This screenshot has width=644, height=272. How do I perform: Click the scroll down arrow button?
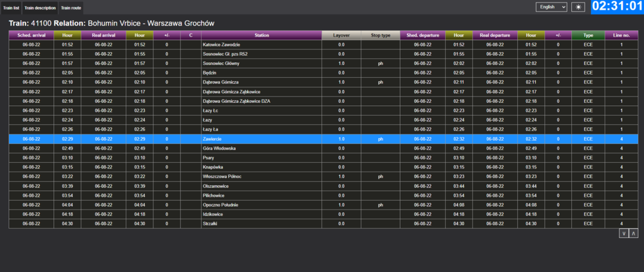pyautogui.click(x=623, y=233)
